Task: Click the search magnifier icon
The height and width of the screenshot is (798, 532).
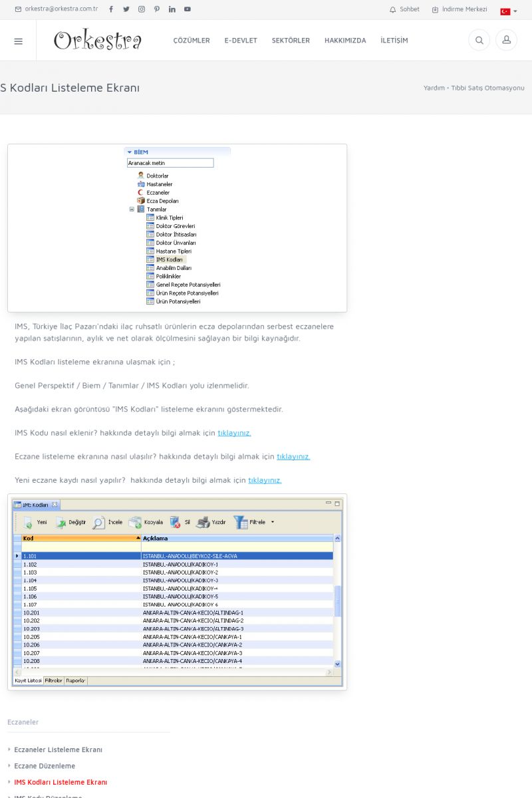Action: 479,41
